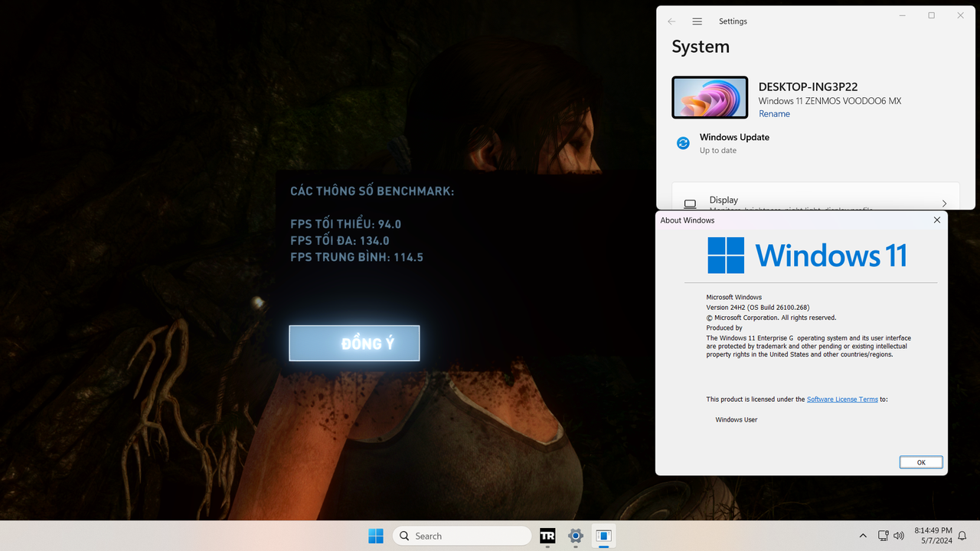Open the Settings gear icon in taskbar

coord(576,536)
